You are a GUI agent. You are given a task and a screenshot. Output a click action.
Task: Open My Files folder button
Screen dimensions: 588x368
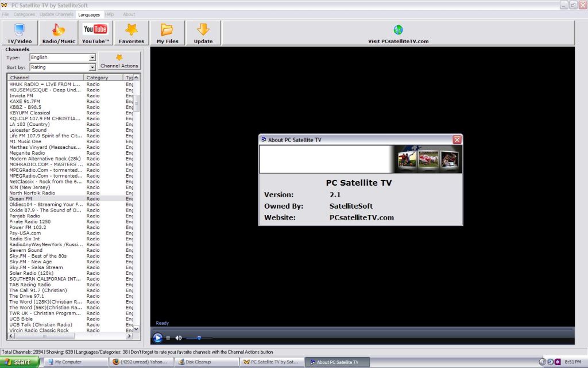pyautogui.click(x=167, y=33)
